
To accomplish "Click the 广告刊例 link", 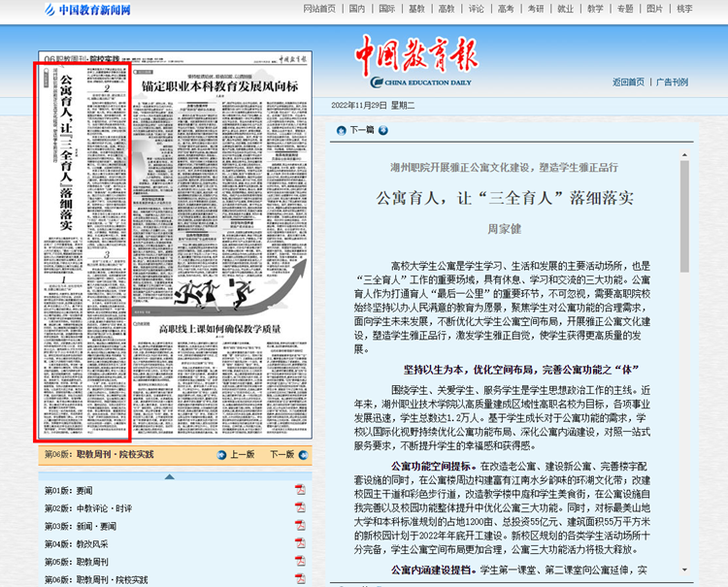I will [x=672, y=82].
